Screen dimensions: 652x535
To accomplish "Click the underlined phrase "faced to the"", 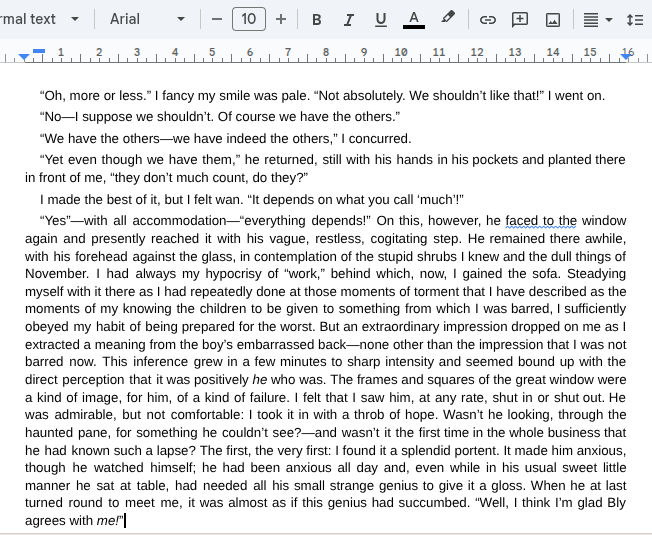I will (x=541, y=220).
